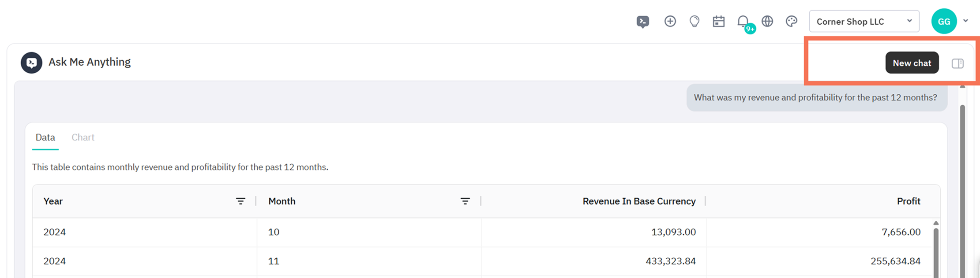
Task: Click the Profit column header
Action: click(909, 201)
